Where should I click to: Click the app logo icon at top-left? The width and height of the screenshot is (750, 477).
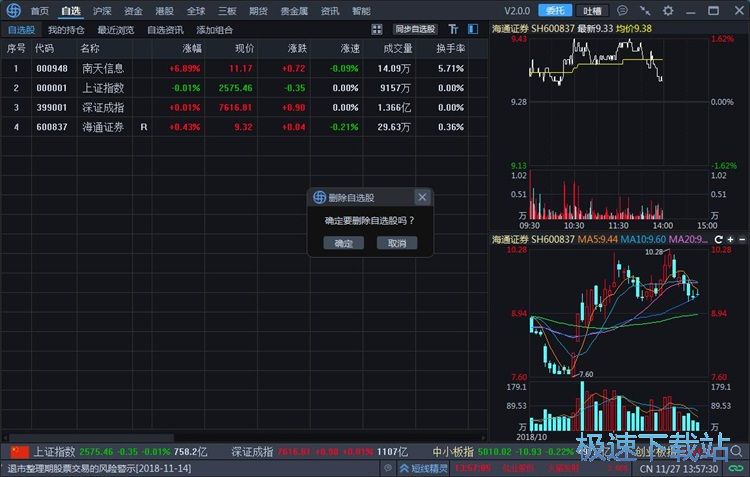coord(13,10)
